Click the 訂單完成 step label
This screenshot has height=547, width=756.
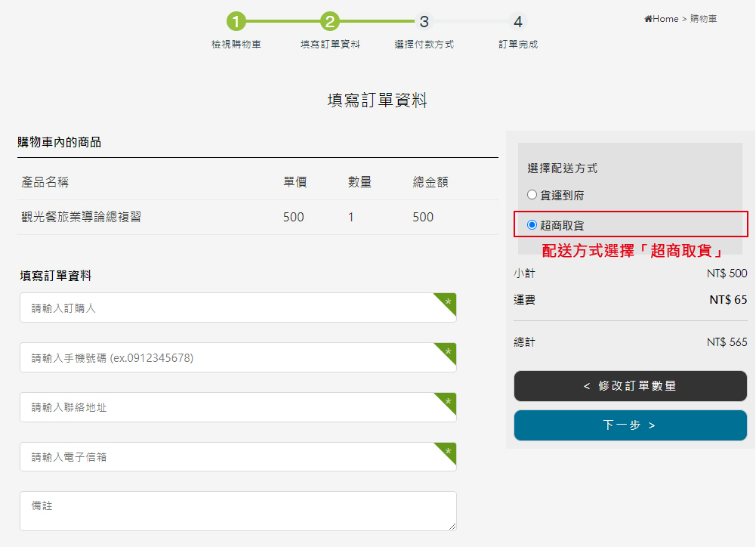pos(518,45)
